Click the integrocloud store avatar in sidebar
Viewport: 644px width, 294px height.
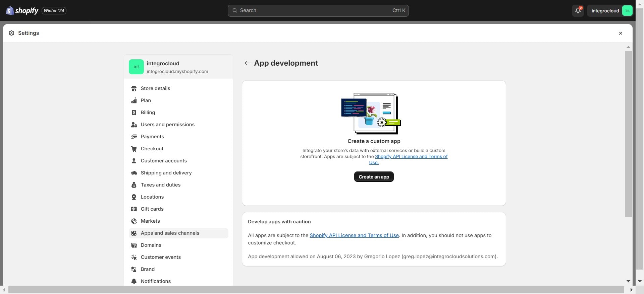(x=136, y=67)
